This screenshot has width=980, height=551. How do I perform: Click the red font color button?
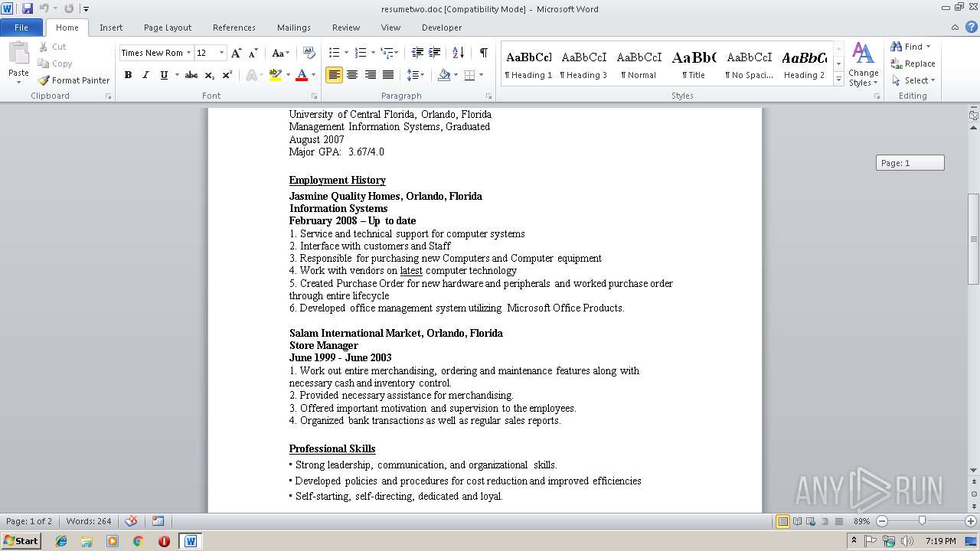(x=302, y=75)
